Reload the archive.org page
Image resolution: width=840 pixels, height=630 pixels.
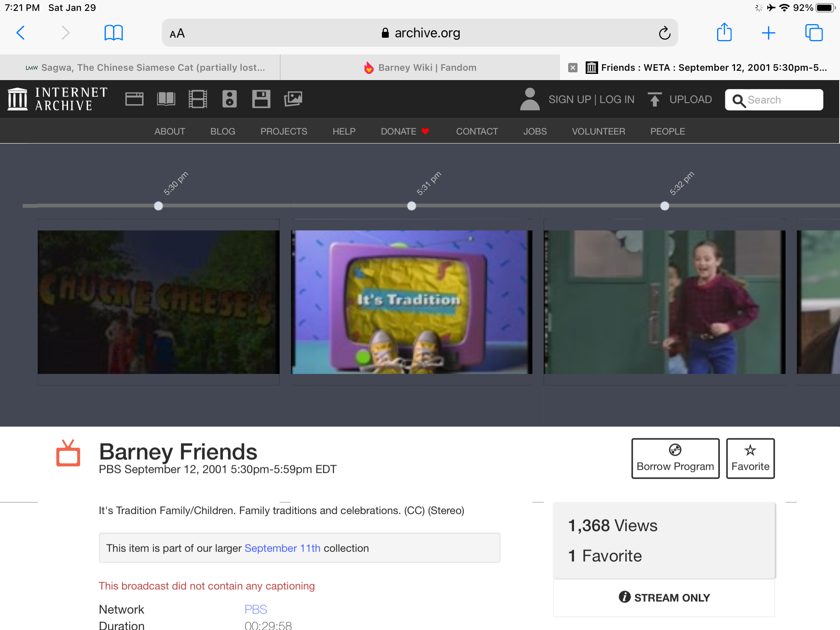pyautogui.click(x=665, y=33)
